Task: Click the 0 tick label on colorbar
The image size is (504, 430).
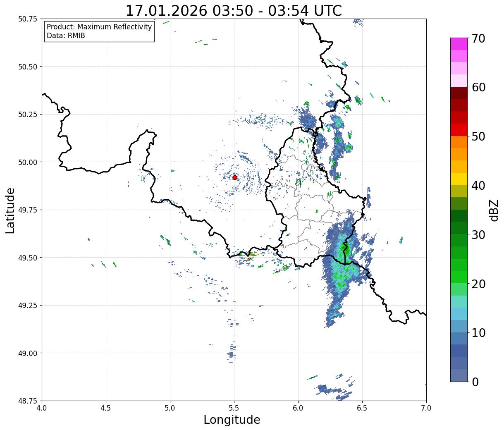Action: 475,382
